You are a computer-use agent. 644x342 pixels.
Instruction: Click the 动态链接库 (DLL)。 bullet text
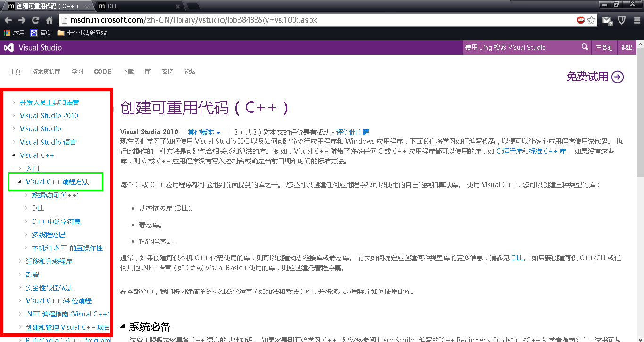tap(167, 208)
